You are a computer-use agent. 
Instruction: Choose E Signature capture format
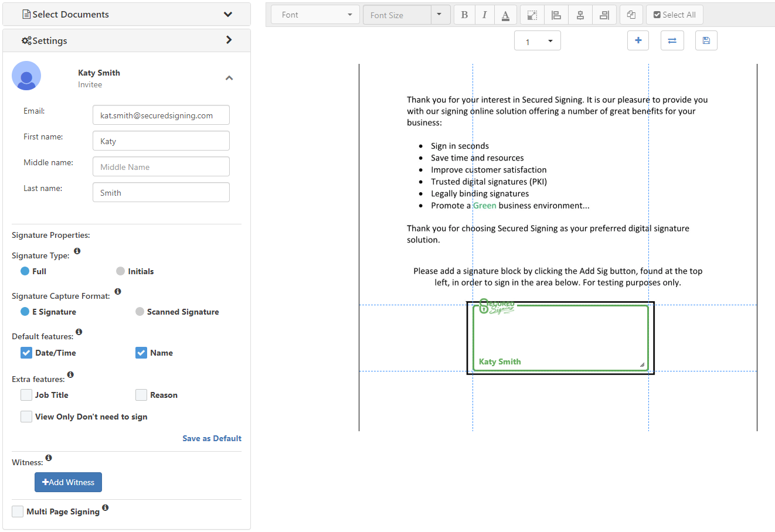(25, 312)
